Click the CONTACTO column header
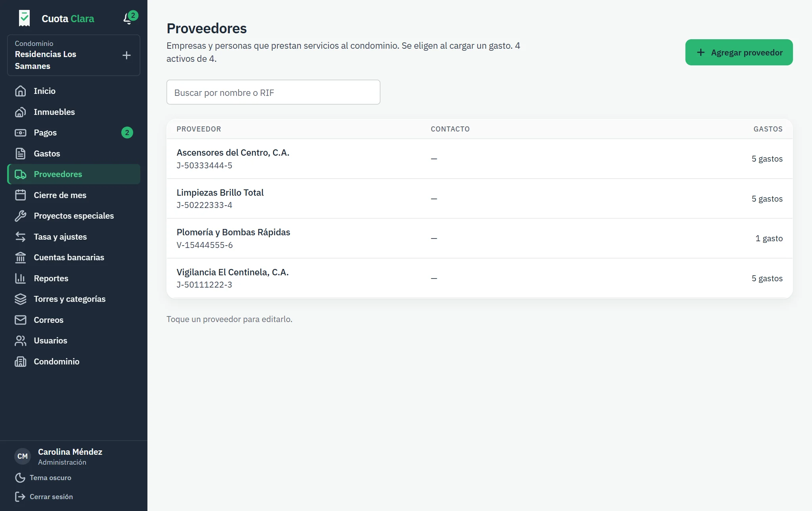The width and height of the screenshot is (812, 511). [450, 129]
